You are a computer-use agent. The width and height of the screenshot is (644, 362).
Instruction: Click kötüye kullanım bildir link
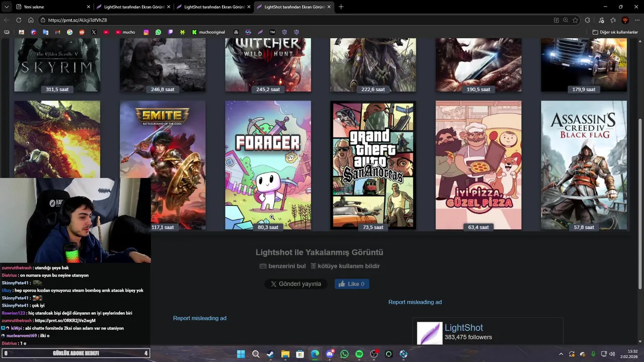pos(345,266)
